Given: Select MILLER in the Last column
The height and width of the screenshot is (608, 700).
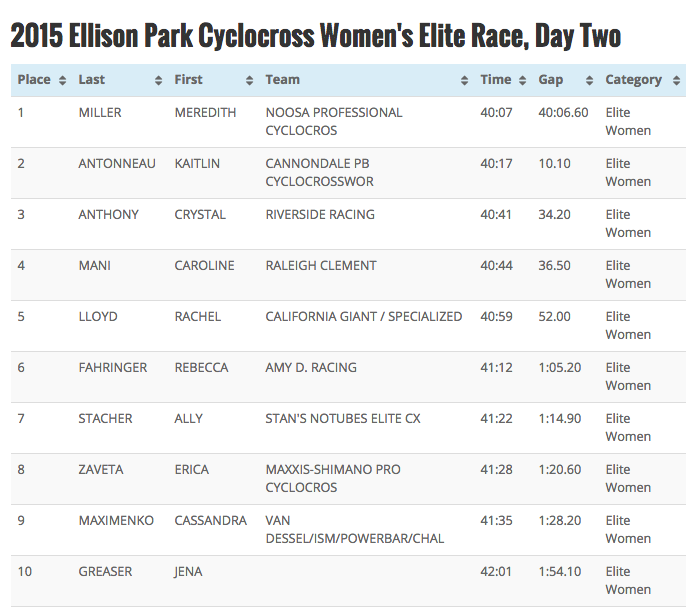Looking at the screenshot, I should click(x=100, y=113).
